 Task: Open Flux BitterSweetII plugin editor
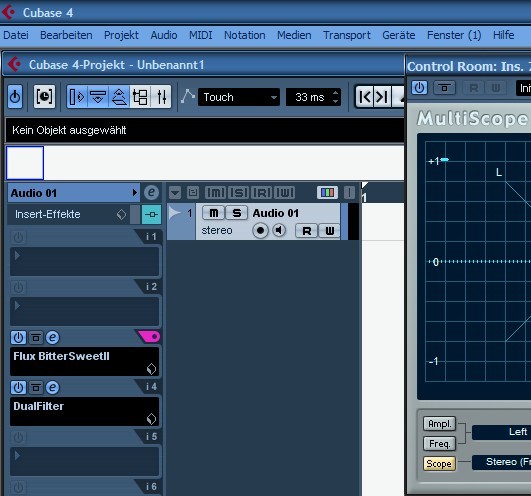52,337
